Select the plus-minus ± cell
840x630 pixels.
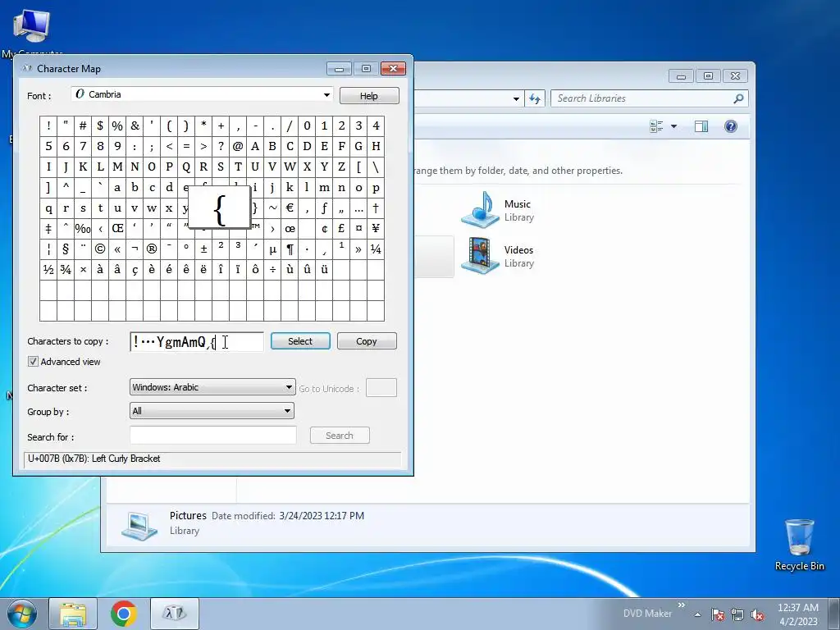203,249
